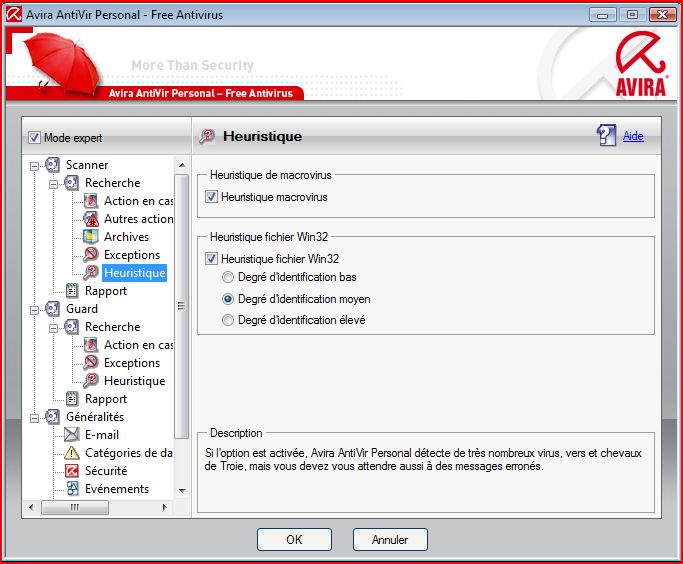Select Degré d'identification élevé
This screenshot has height=564, width=683.
point(228,320)
